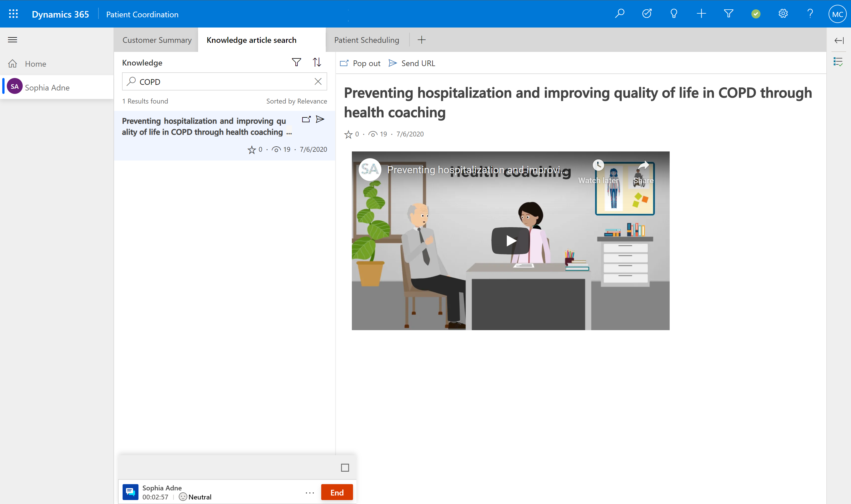Click the clear search field X button
Image resolution: width=851 pixels, height=504 pixels.
pos(318,82)
